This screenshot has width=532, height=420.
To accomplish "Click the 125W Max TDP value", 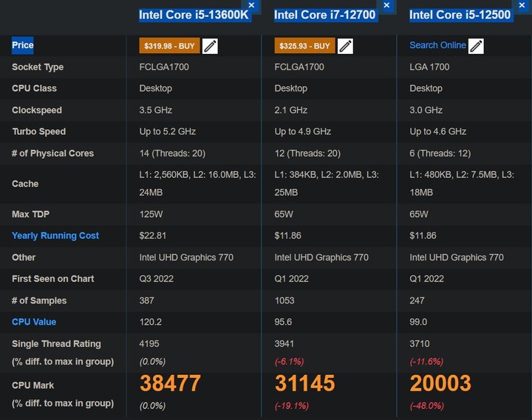I will click(x=151, y=214).
